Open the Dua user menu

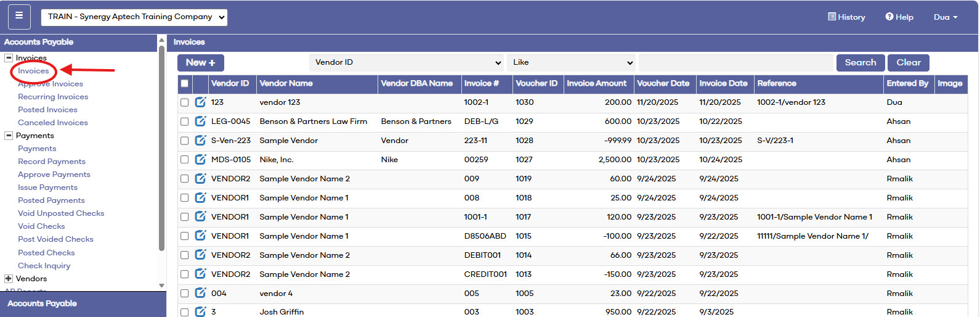click(x=946, y=17)
